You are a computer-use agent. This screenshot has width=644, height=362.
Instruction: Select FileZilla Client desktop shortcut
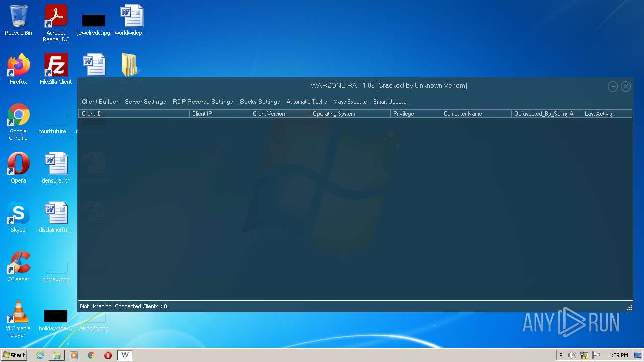coord(56,69)
